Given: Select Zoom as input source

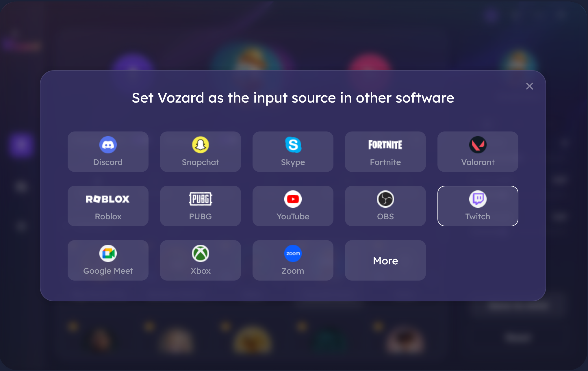Looking at the screenshot, I should [292, 260].
